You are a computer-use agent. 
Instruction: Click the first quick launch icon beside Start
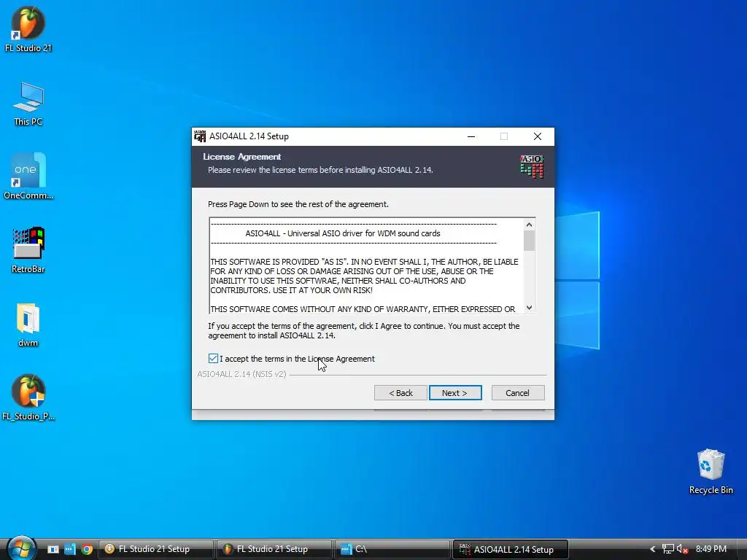[53, 549]
